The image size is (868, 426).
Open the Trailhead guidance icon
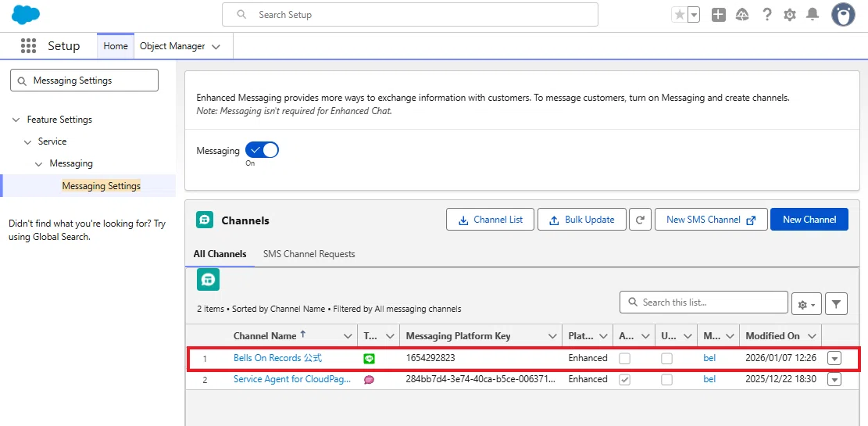pos(742,15)
